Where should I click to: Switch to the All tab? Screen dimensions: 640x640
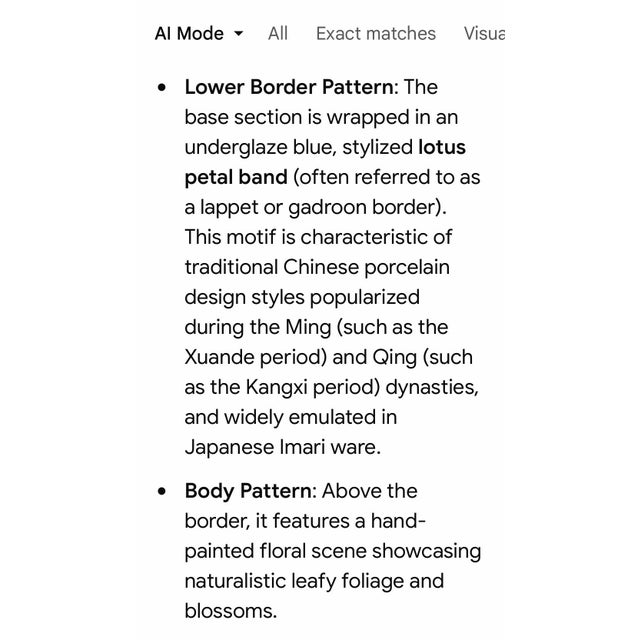click(x=278, y=33)
